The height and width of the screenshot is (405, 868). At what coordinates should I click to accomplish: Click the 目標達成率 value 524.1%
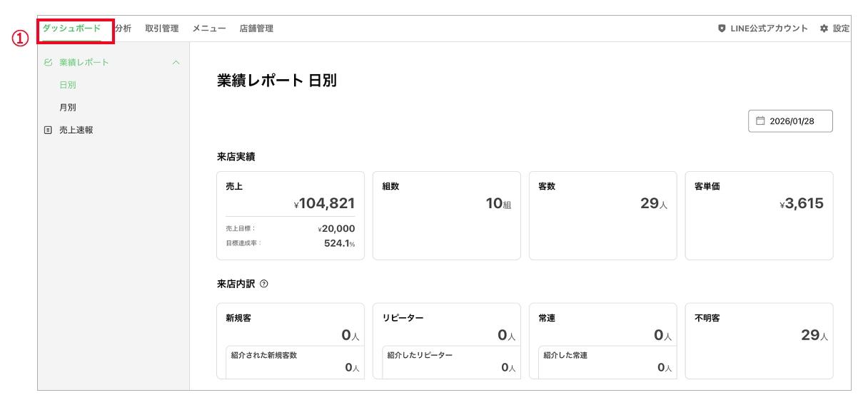(340, 243)
